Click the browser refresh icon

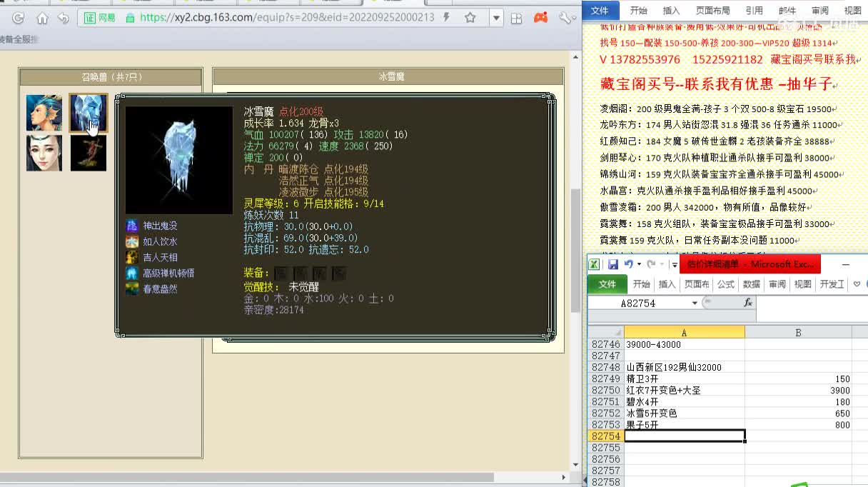tap(19, 18)
